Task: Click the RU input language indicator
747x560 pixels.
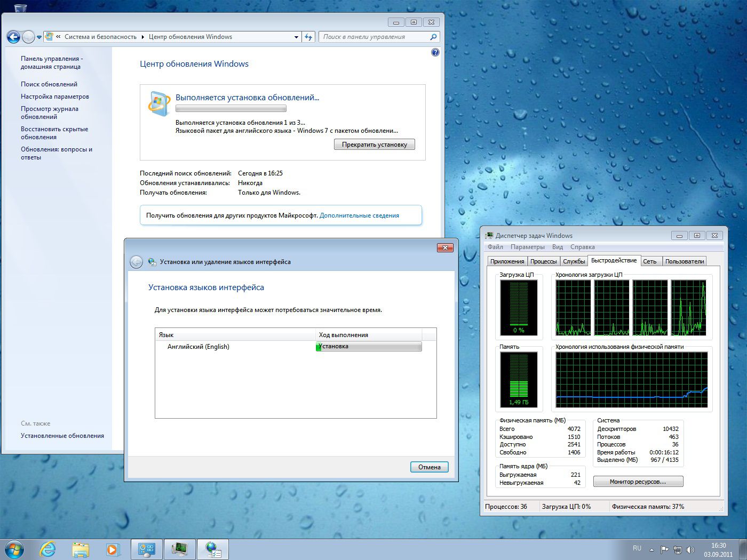Action: [x=637, y=548]
